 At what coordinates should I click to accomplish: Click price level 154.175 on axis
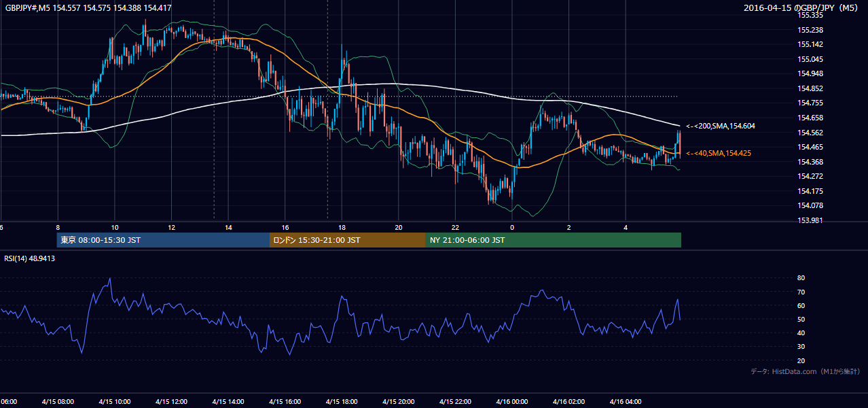(810, 191)
